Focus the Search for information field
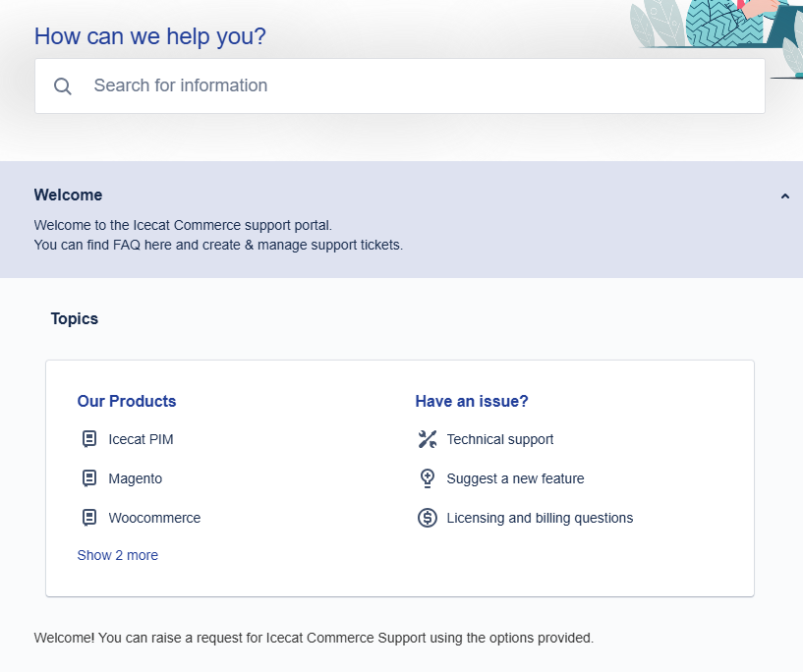This screenshot has height=672, width=803. [399, 86]
